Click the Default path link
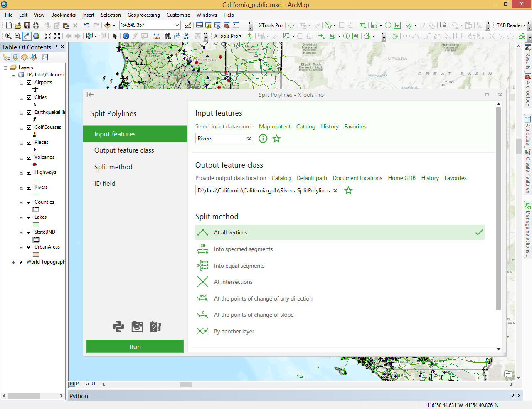This screenshot has width=532, height=409. 312,178
